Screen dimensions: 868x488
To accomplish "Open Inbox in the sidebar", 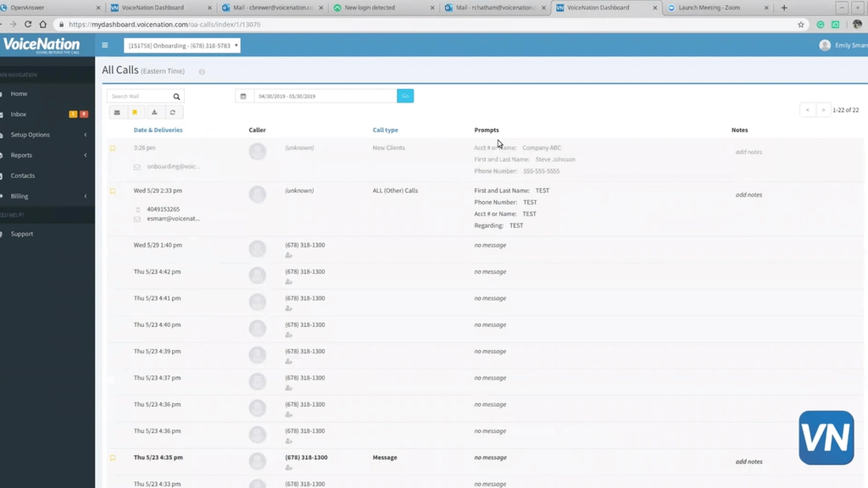I will click(19, 114).
